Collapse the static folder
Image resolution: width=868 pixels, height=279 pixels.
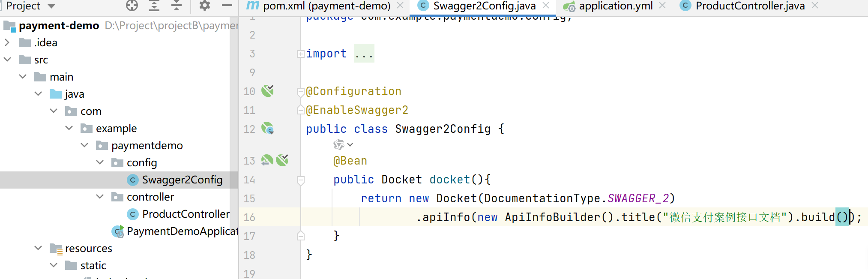pos(54,265)
